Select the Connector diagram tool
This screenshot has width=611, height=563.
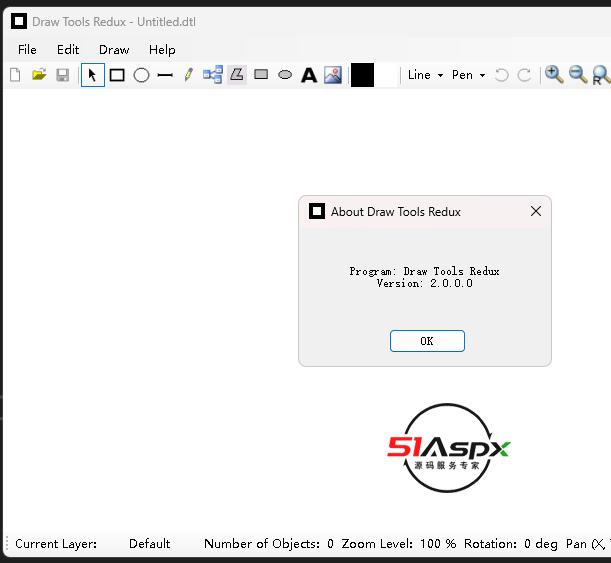pyautogui.click(x=213, y=74)
